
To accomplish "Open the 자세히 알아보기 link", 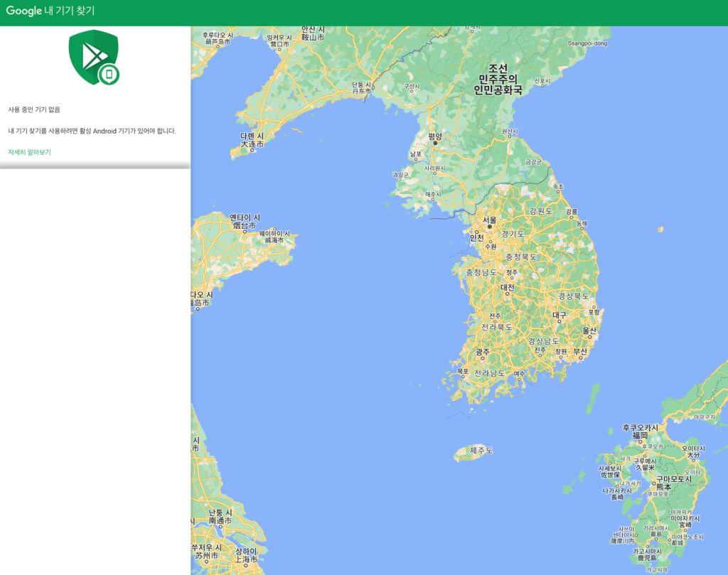I will click(x=29, y=152).
